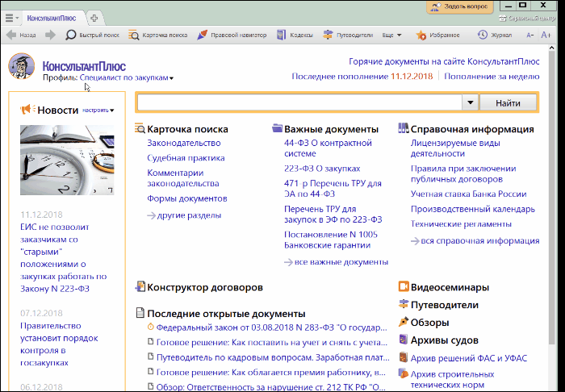
Task: Click the Задать вопрос button
Action: (460, 6)
